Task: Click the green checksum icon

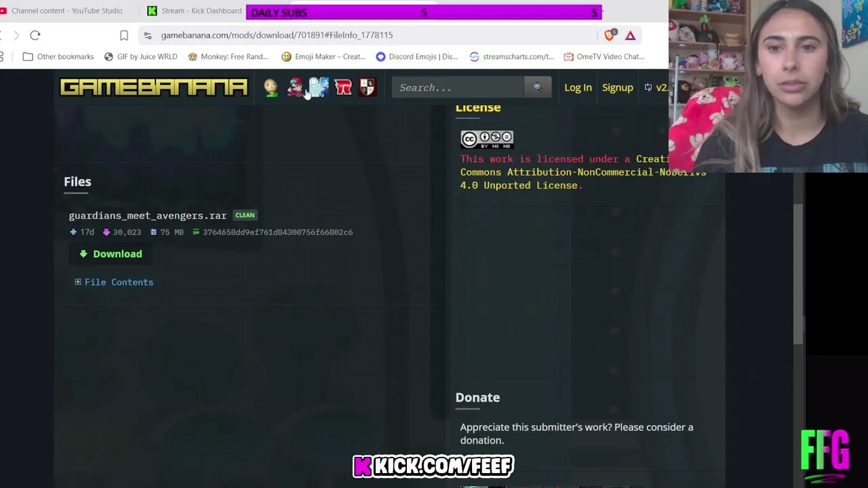Action: (196, 232)
